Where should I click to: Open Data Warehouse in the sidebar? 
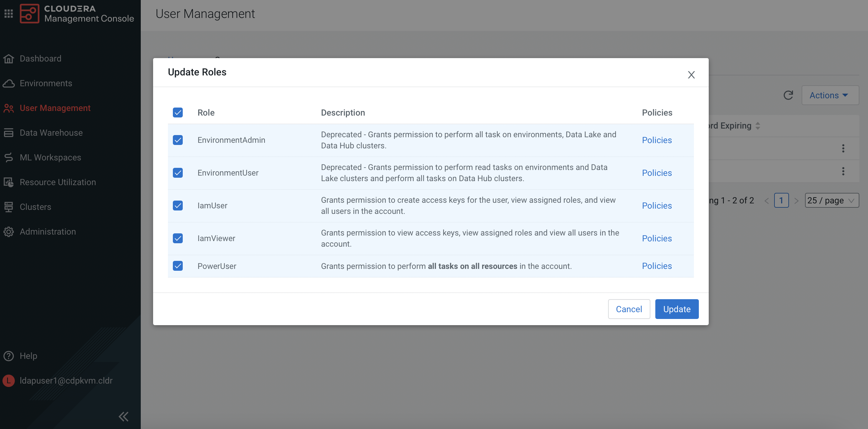51,133
